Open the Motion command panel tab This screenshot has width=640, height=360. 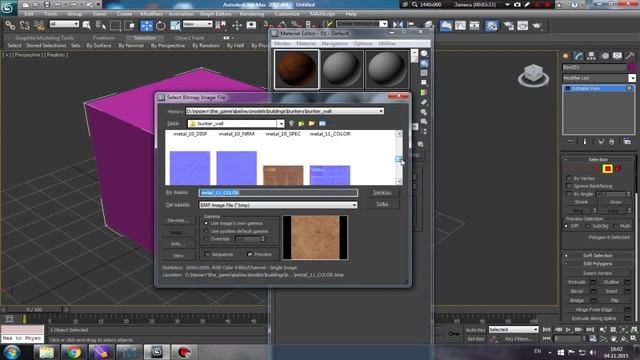pos(604,56)
